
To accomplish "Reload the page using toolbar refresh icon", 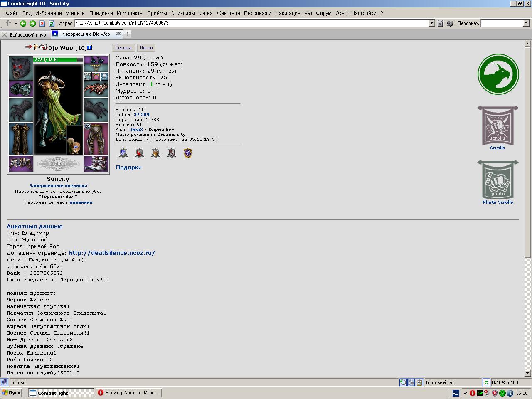I will [x=52, y=23].
